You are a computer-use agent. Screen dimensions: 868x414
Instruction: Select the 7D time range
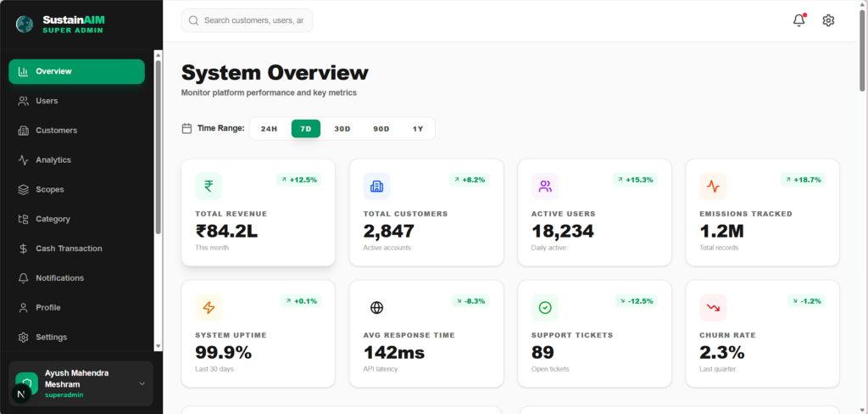click(306, 129)
